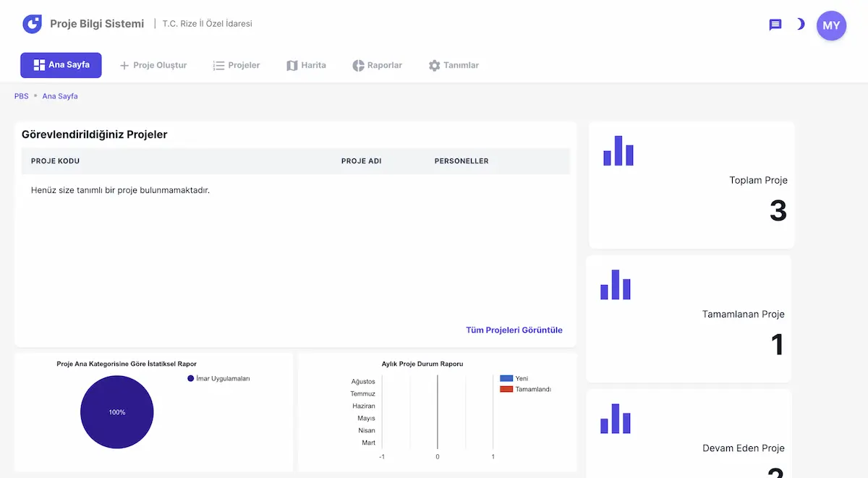Click the Toplam Proje label

pos(758,180)
